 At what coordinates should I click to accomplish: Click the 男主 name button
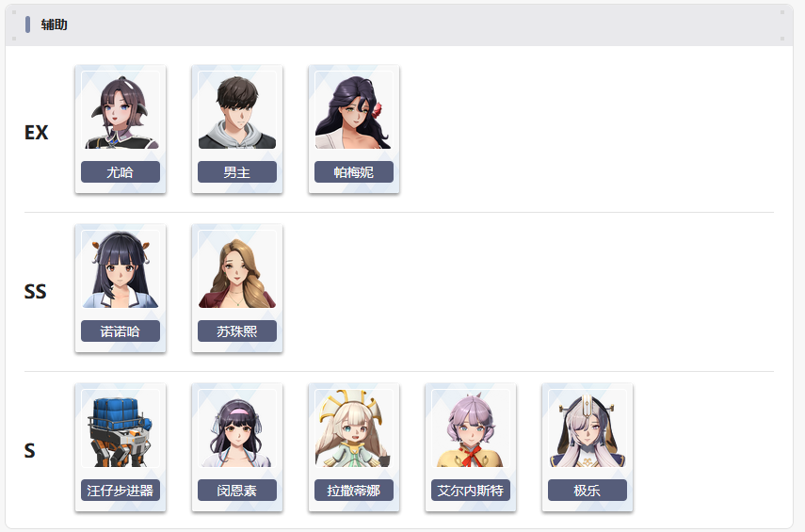pyautogui.click(x=237, y=172)
